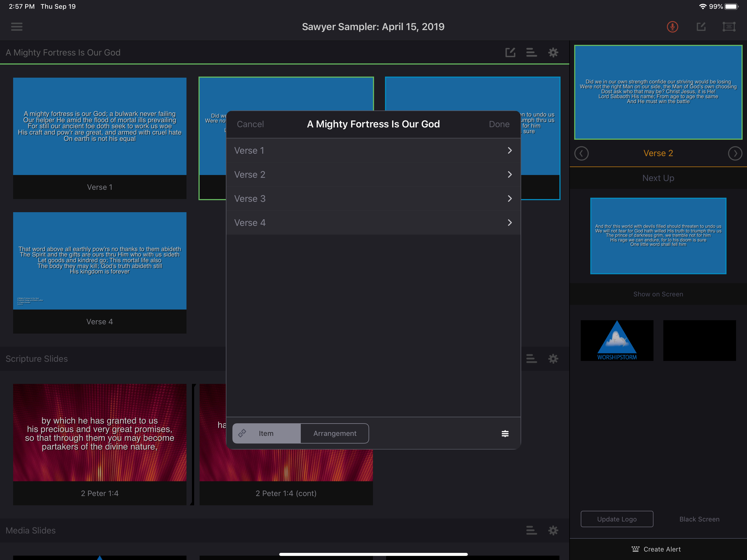
Task: Open settings gear for Scripture Slides
Action: coord(553,359)
